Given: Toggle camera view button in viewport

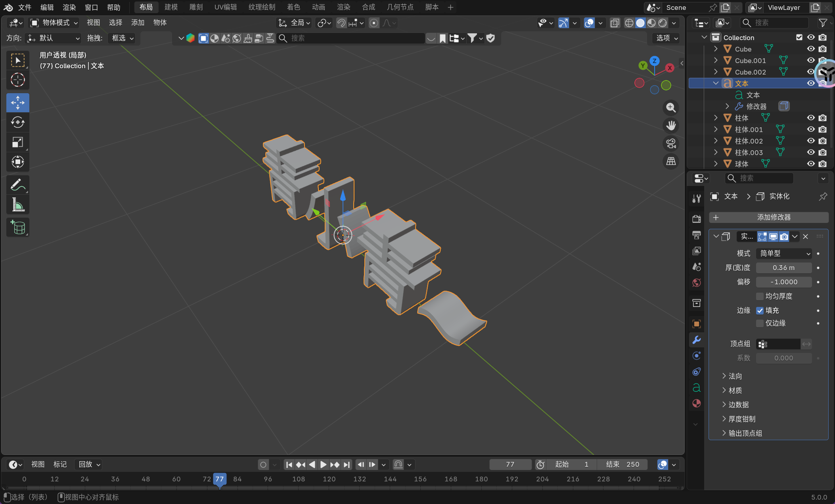Looking at the screenshot, I should [671, 144].
